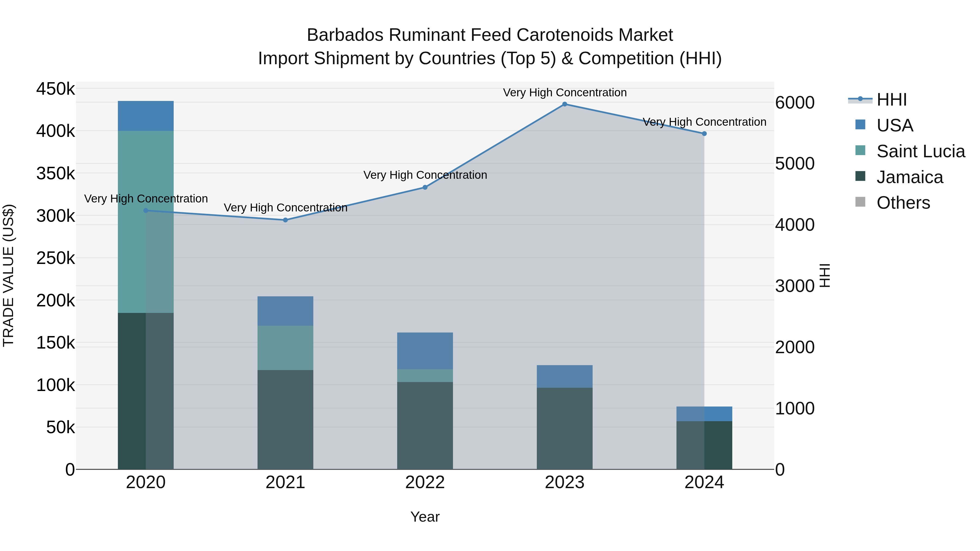
Task: Toggle the HHI legend entry
Action: (x=878, y=100)
